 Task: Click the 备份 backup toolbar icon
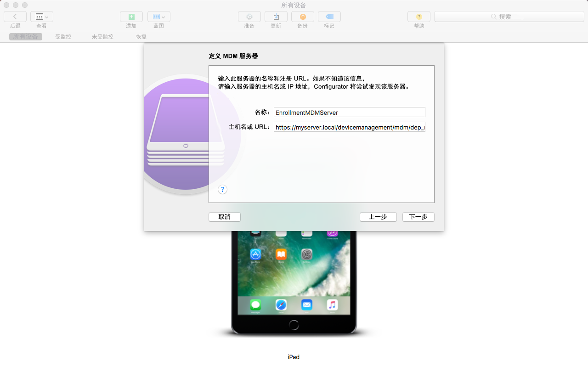(x=303, y=17)
